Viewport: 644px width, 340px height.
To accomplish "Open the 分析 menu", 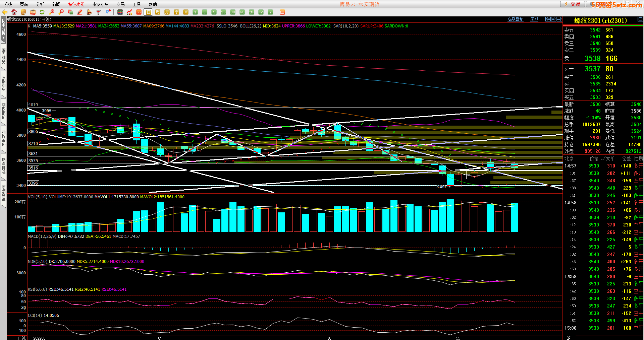I will pyautogui.click(x=40, y=4).
